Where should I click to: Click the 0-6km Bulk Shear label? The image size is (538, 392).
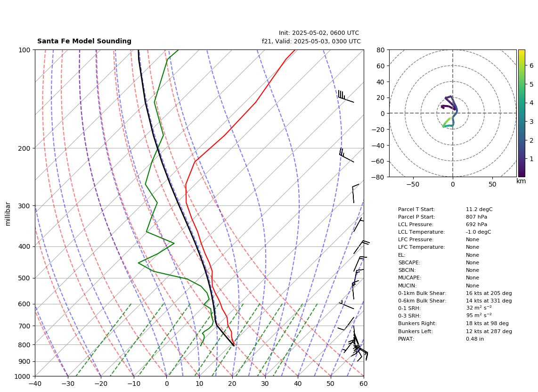(422, 301)
